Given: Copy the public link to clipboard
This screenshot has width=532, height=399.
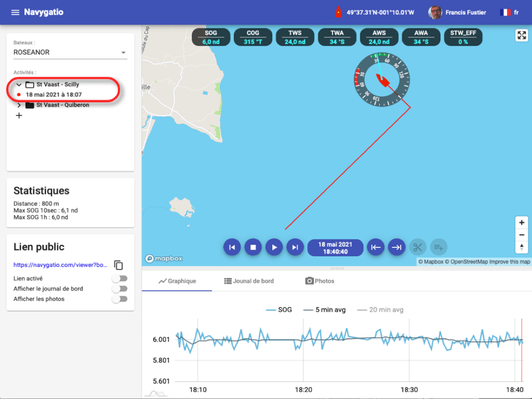Looking at the screenshot, I should (x=118, y=265).
